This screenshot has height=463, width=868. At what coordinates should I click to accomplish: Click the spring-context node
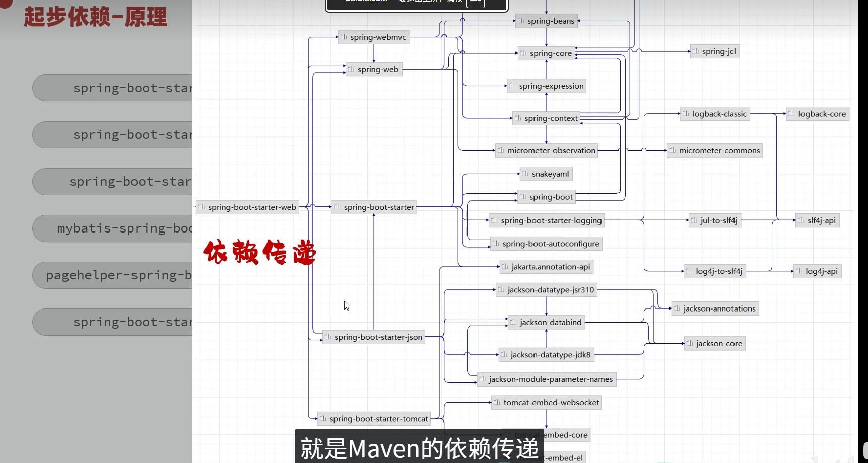[x=547, y=118]
